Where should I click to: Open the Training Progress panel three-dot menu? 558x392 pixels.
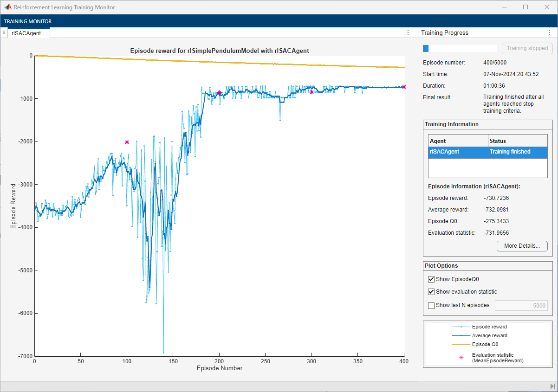(549, 32)
